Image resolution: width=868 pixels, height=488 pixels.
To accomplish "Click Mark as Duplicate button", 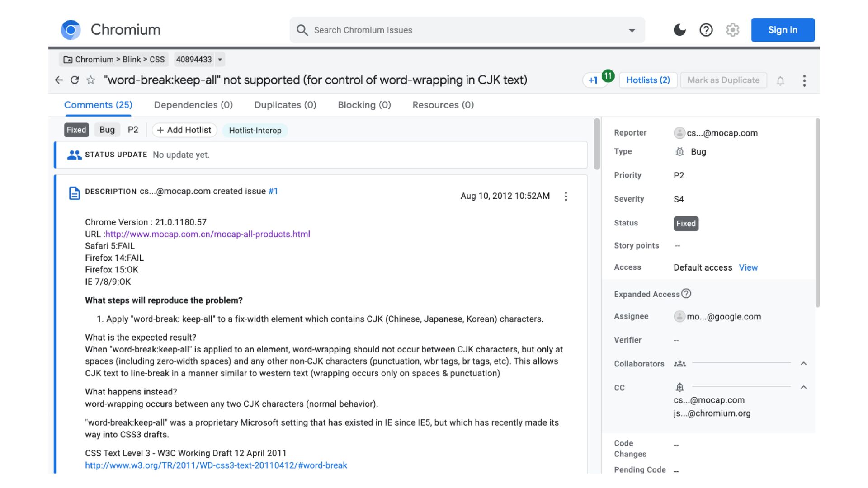I will [723, 80].
